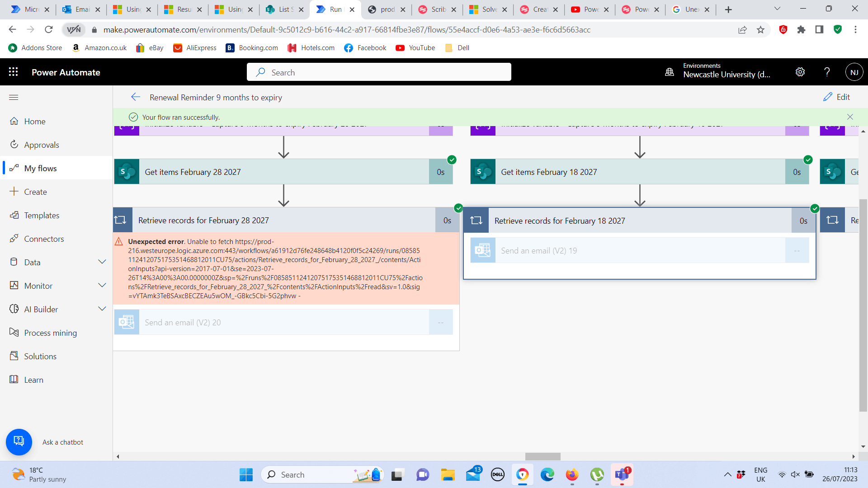Expand the AI Builder chevron

[x=102, y=309]
